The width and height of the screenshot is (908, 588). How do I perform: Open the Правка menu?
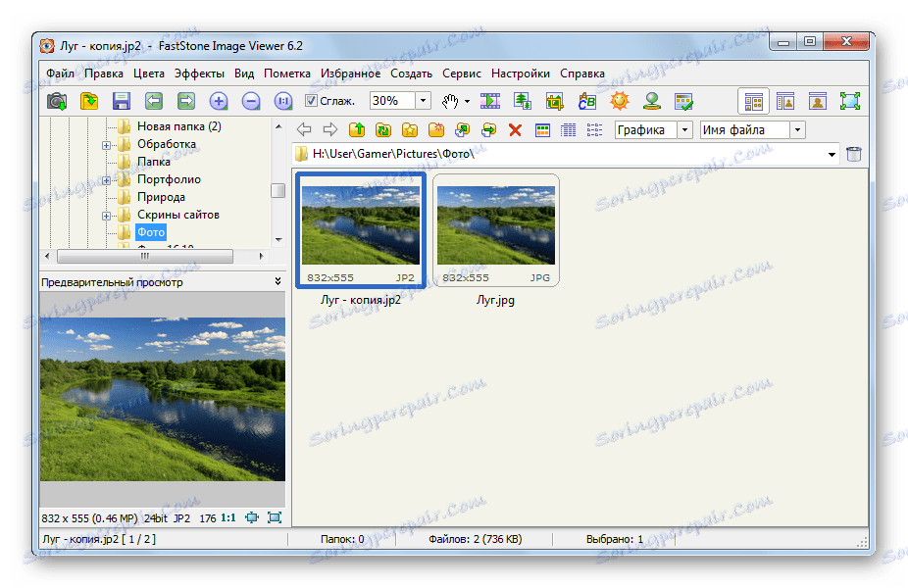click(104, 73)
